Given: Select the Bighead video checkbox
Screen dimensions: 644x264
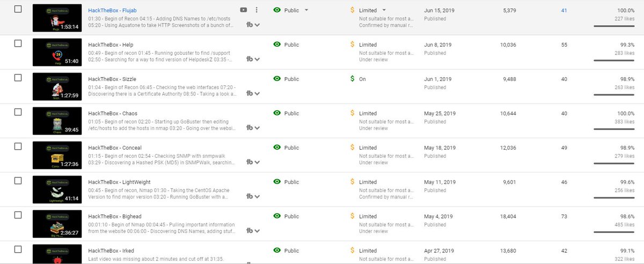Looking at the screenshot, I should pyautogui.click(x=18, y=216).
